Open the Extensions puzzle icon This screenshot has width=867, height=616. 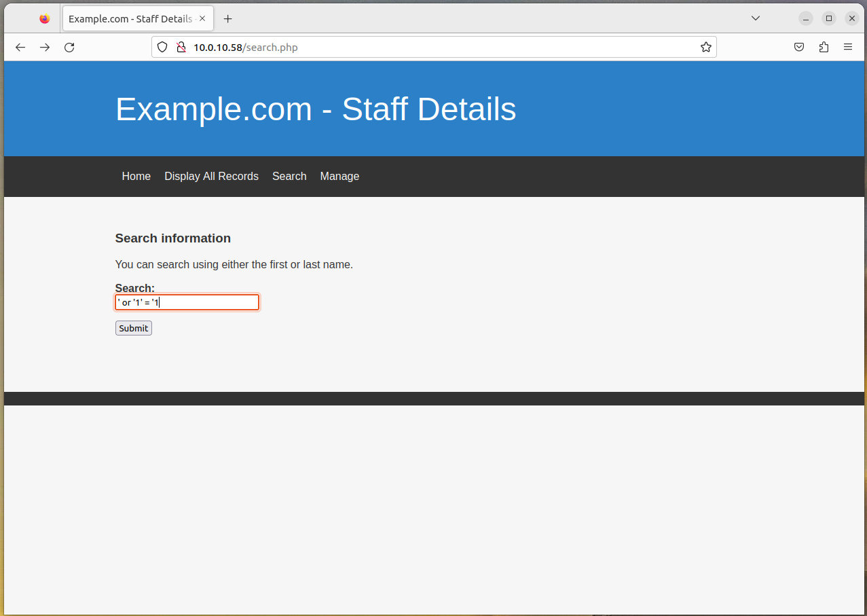824,48
